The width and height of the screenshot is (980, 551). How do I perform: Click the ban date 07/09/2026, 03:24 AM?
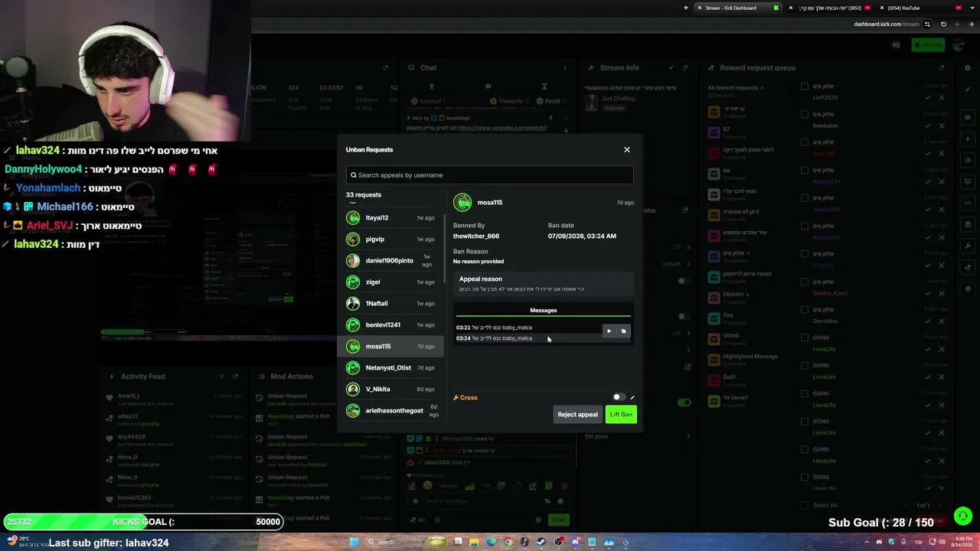pyautogui.click(x=582, y=236)
